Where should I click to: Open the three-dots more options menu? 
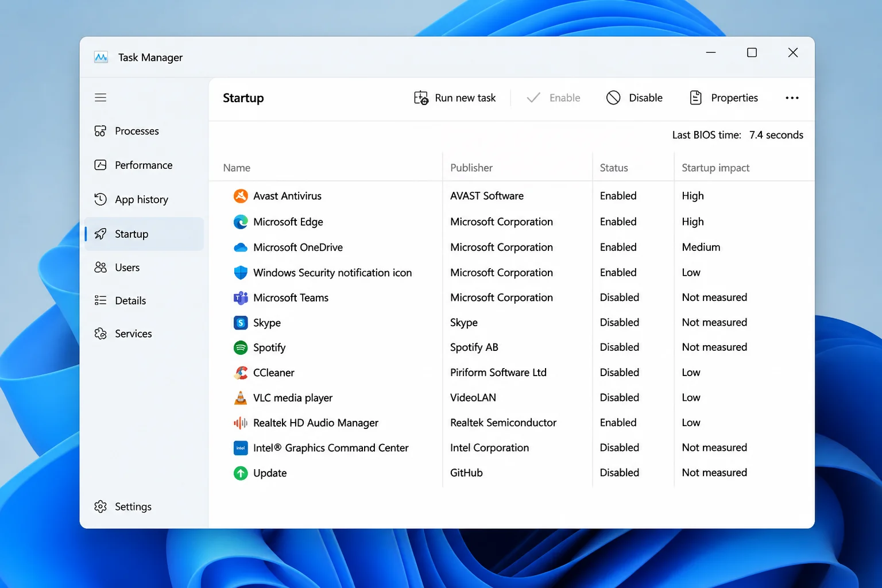[x=792, y=98]
